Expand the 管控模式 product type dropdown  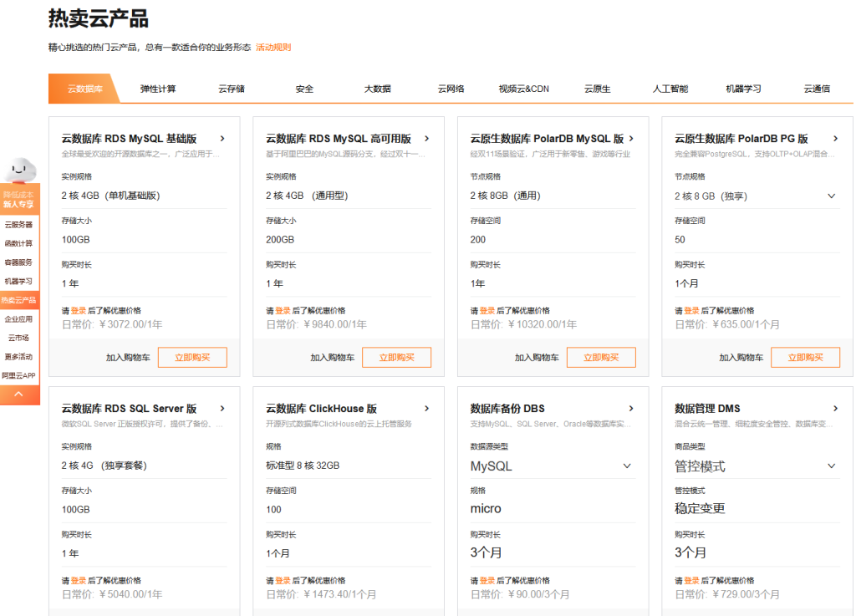click(x=832, y=466)
